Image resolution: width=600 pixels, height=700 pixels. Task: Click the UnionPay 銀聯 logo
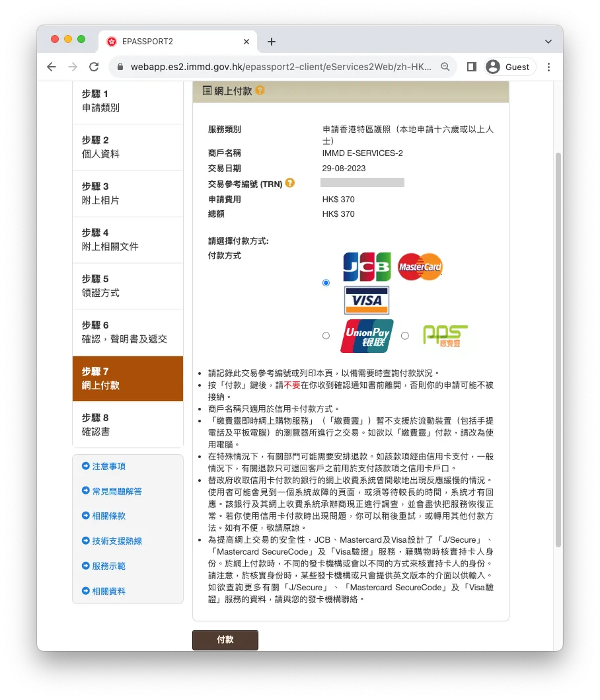click(367, 336)
